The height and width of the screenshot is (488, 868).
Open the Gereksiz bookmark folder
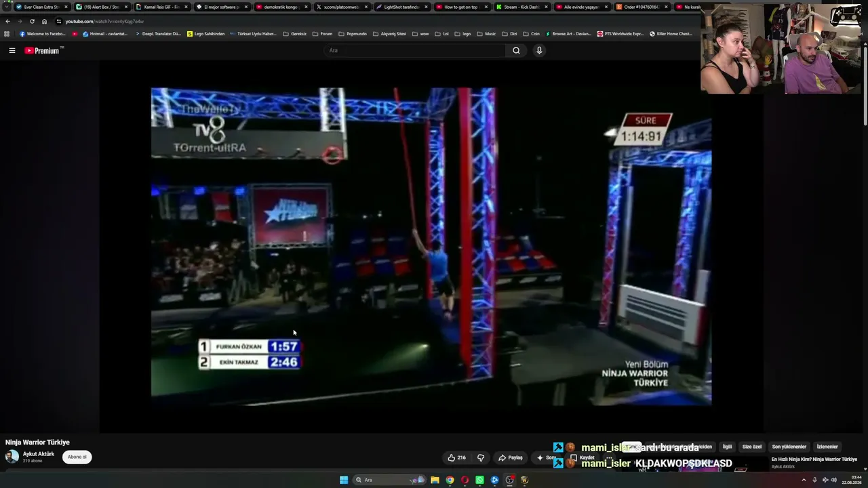click(x=295, y=34)
